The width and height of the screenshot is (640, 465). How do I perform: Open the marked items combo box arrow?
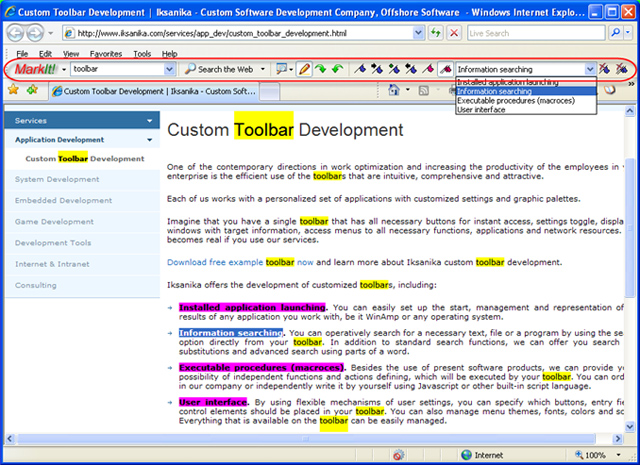[x=590, y=69]
